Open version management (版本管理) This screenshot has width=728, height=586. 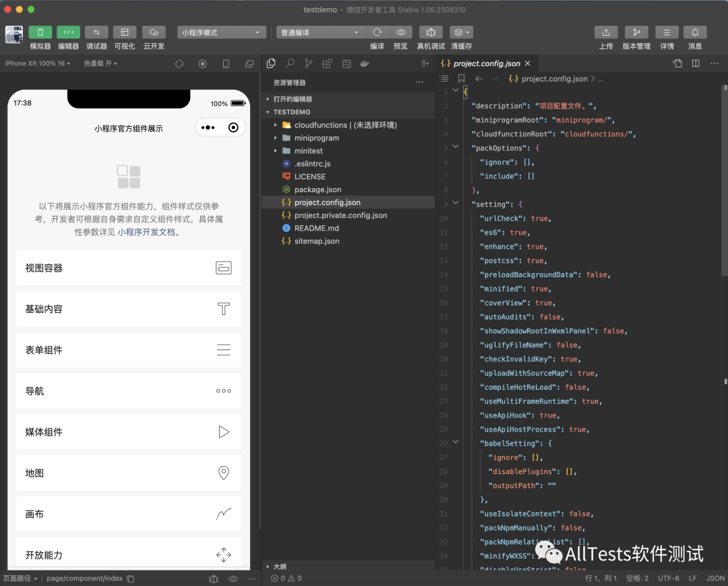636,32
